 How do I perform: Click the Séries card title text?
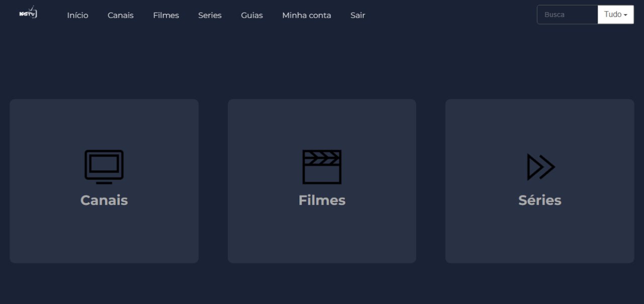(x=539, y=200)
